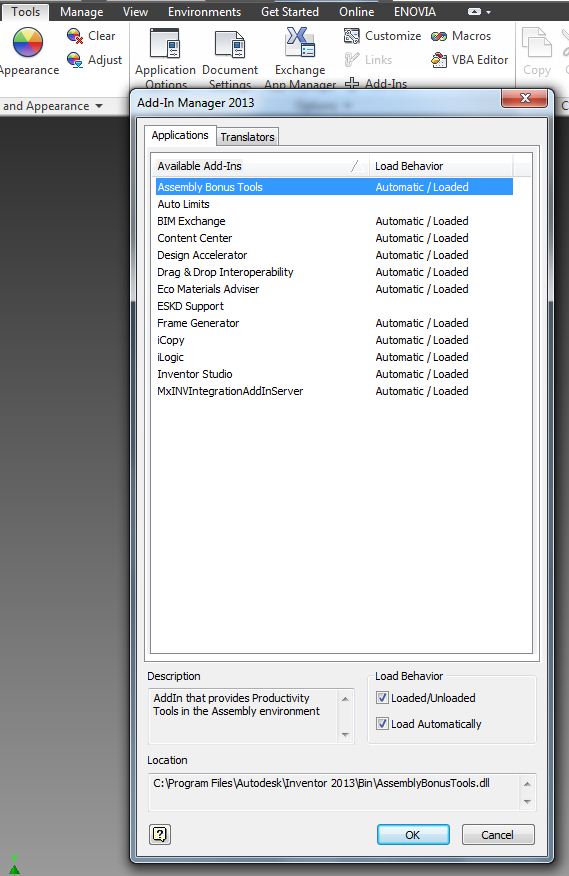Click the Copy ribbon icon
The image size is (569, 876).
[x=537, y=51]
